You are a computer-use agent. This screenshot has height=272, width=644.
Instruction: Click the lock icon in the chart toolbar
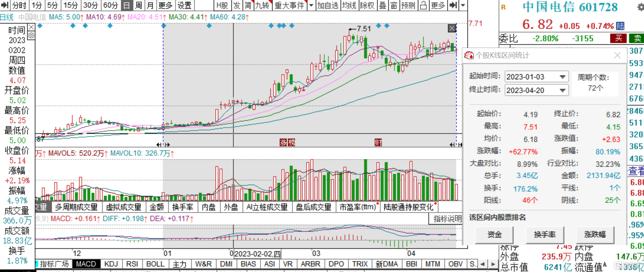coord(423,5)
